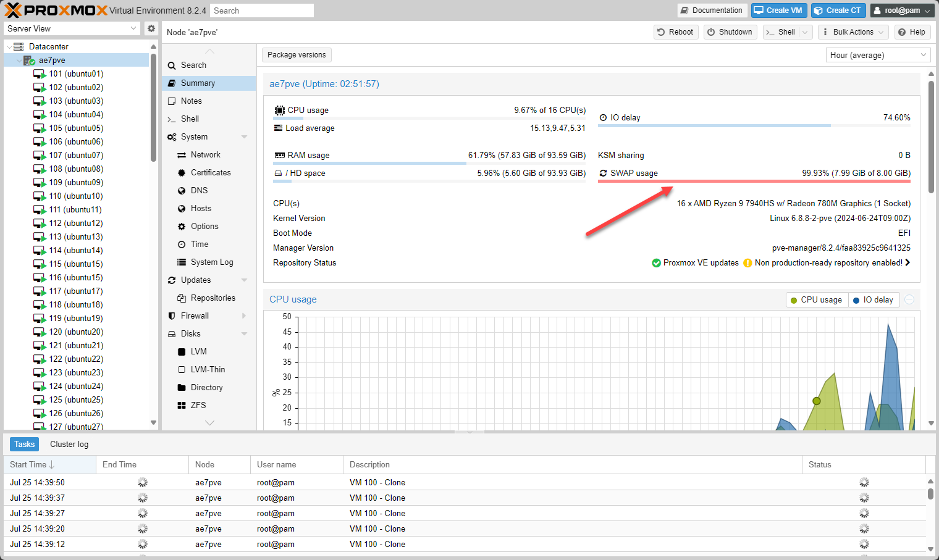
Task: Click the Notes icon in node menu
Action: pyautogui.click(x=172, y=101)
